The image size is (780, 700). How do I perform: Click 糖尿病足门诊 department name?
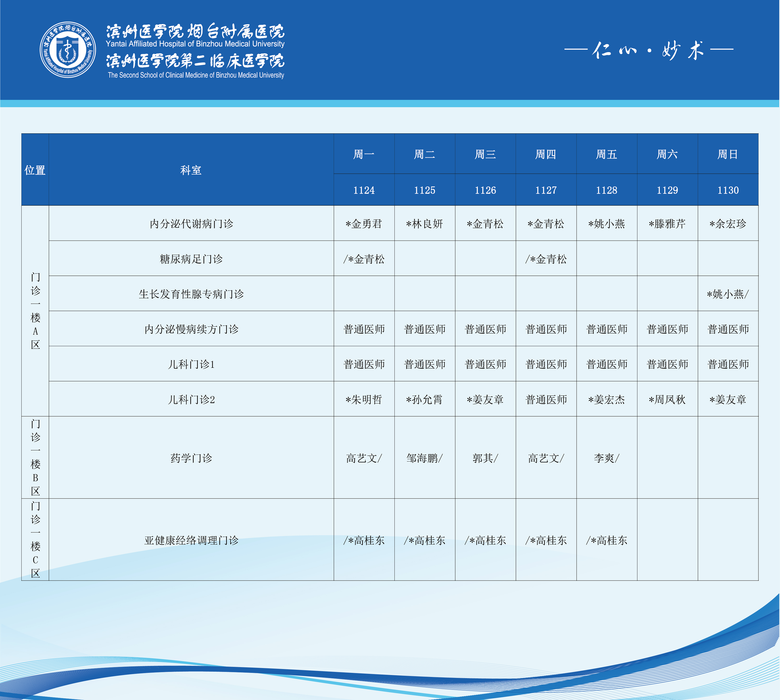tap(191, 259)
